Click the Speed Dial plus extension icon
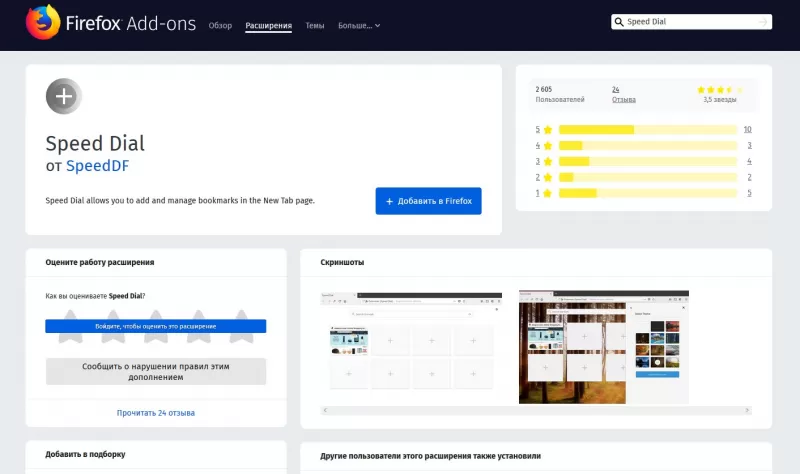Image resolution: width=800 pixels, height=474 pixels. coord(64,96)
